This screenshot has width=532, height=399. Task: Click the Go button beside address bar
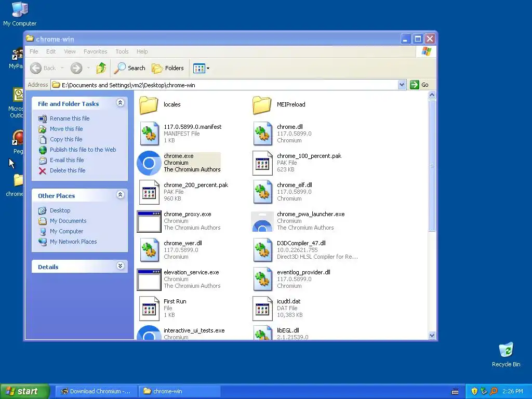click(419, 85)
